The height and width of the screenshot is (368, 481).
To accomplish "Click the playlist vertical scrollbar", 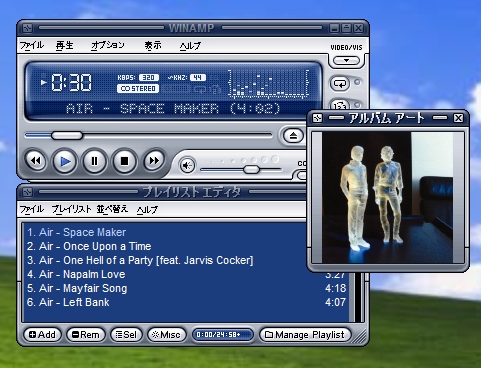I will [358, 298].
